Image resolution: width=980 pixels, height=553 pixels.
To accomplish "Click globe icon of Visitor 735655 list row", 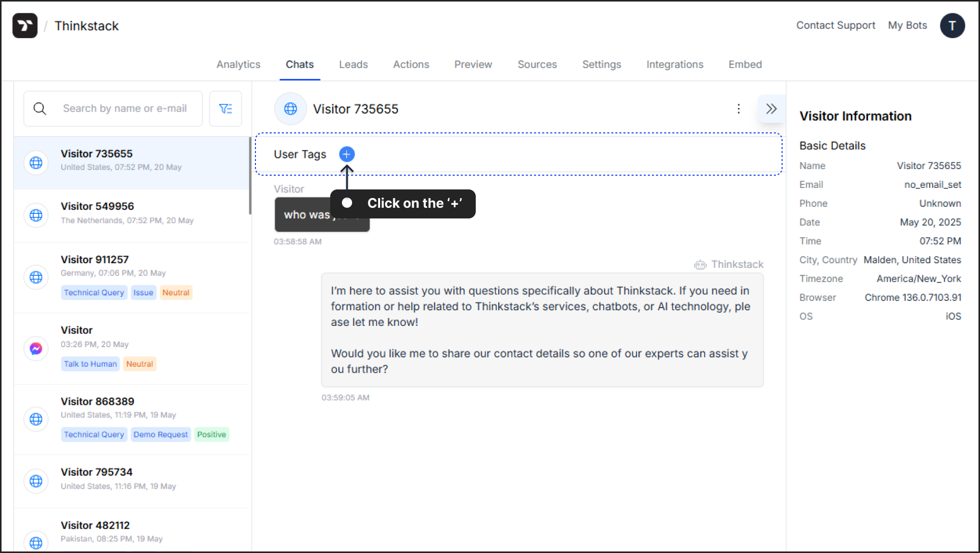I will pyautogui.click(x=36, y=162).
